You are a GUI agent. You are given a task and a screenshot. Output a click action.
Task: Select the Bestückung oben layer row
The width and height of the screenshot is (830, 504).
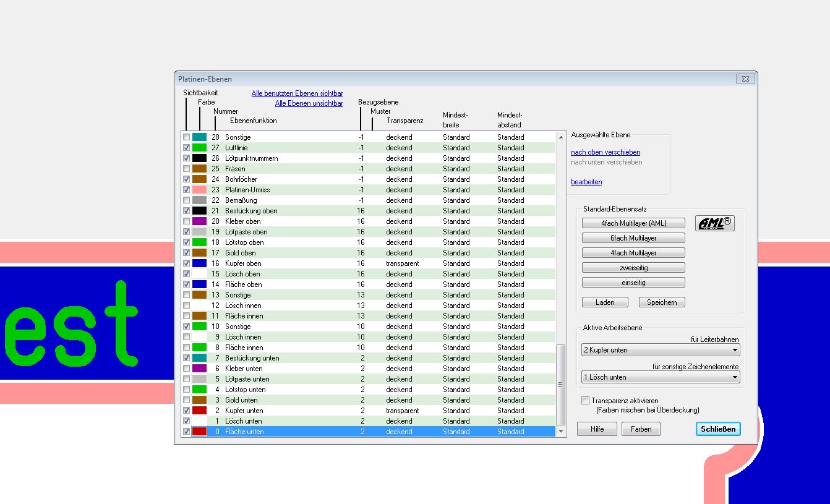pyautogui.click(x=369, y=211)
